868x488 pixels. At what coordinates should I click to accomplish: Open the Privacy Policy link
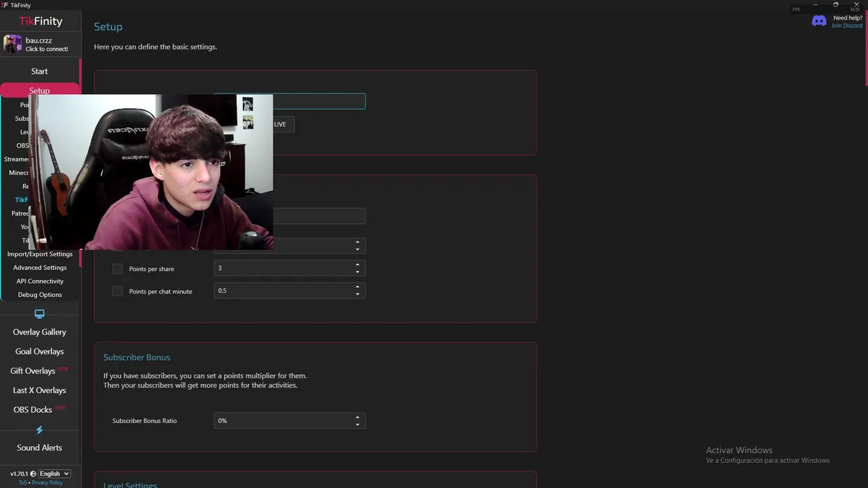(47, 483)
